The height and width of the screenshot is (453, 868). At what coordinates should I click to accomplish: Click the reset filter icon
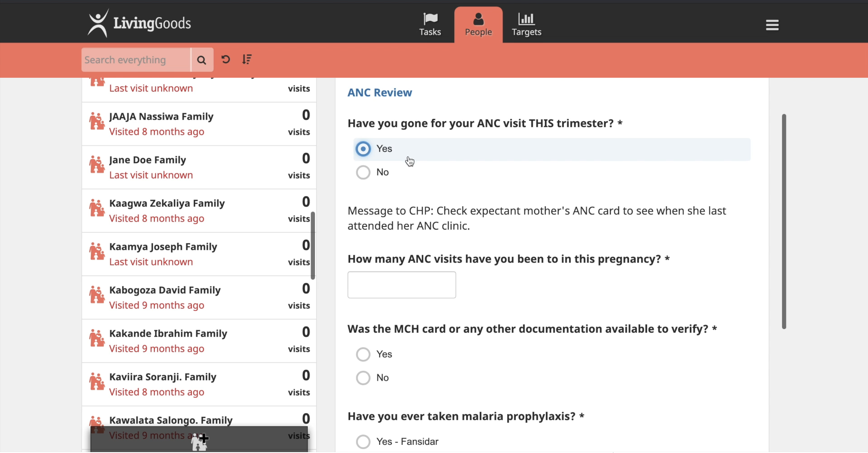(x=225, y=59)
